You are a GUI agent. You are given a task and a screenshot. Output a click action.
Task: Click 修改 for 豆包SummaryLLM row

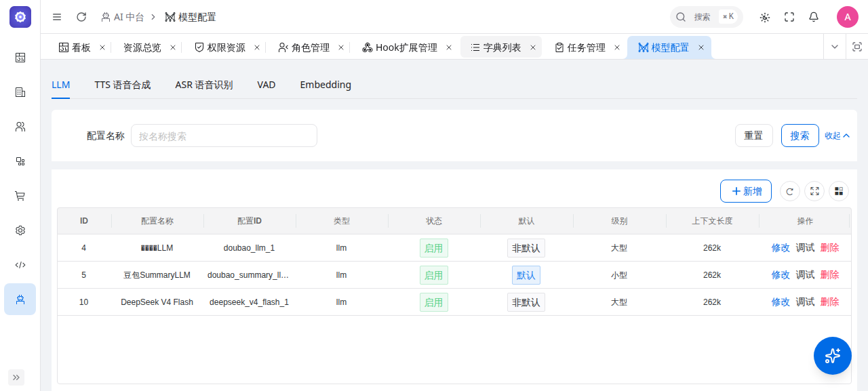point(781,275)
